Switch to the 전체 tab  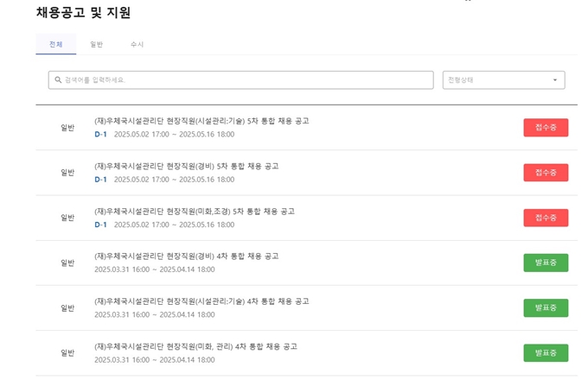(x=56, y=44)
